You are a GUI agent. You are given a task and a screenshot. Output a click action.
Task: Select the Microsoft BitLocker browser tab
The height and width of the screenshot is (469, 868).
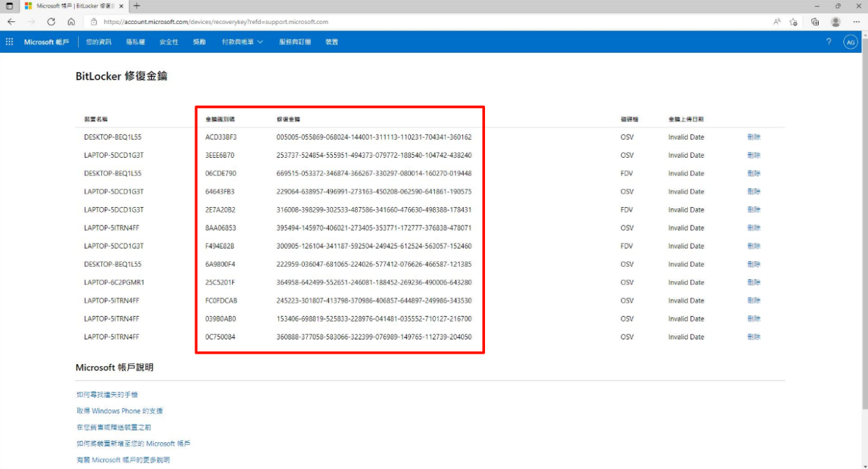click(74, 5)
